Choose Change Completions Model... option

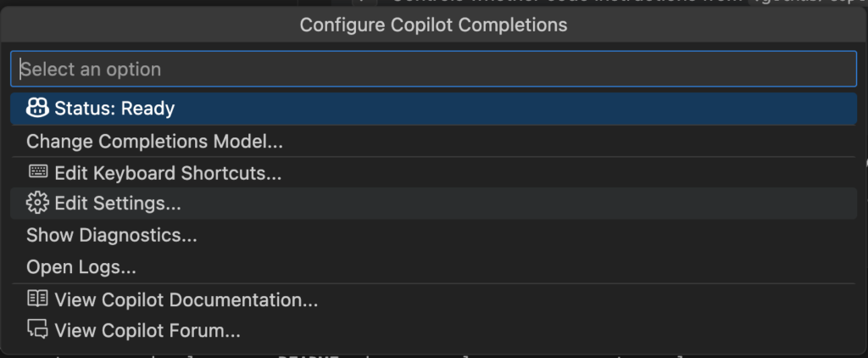click(x=154, y=142)
